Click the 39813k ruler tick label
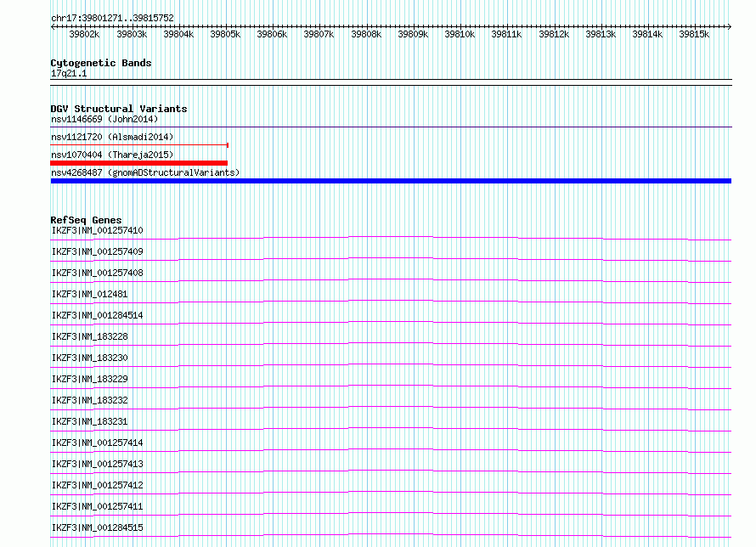 (601, 34)
